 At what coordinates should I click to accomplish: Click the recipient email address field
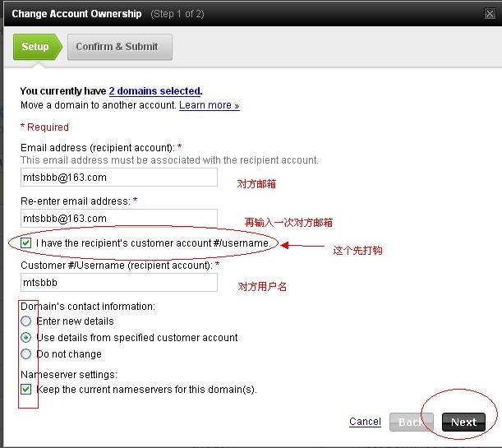tap(119, 177)
